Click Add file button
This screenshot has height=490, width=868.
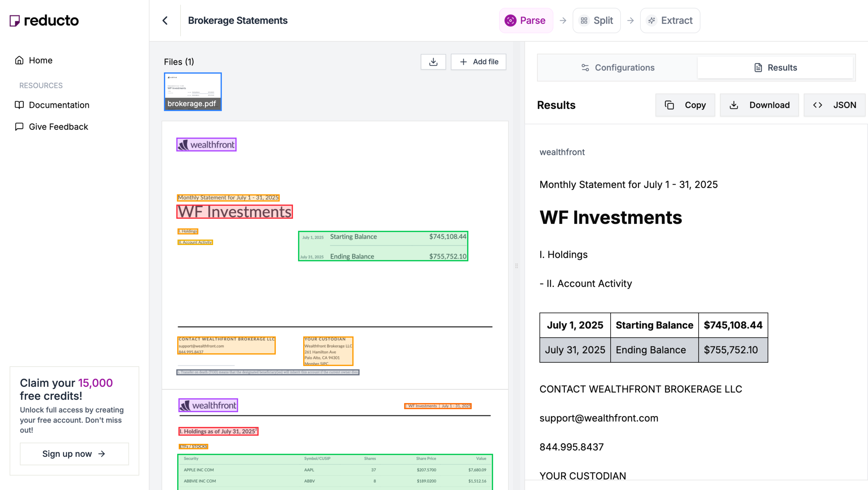478,62
